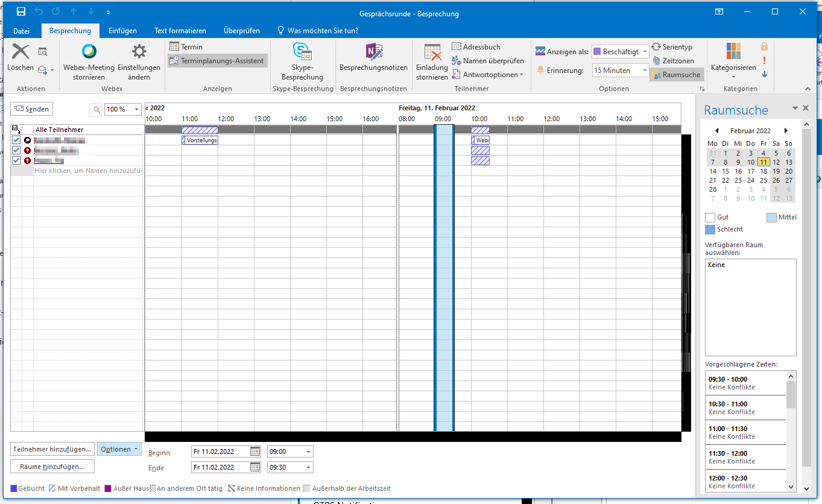
Task: Uncheck the second attendee checkbox
Action: [17, 150]
